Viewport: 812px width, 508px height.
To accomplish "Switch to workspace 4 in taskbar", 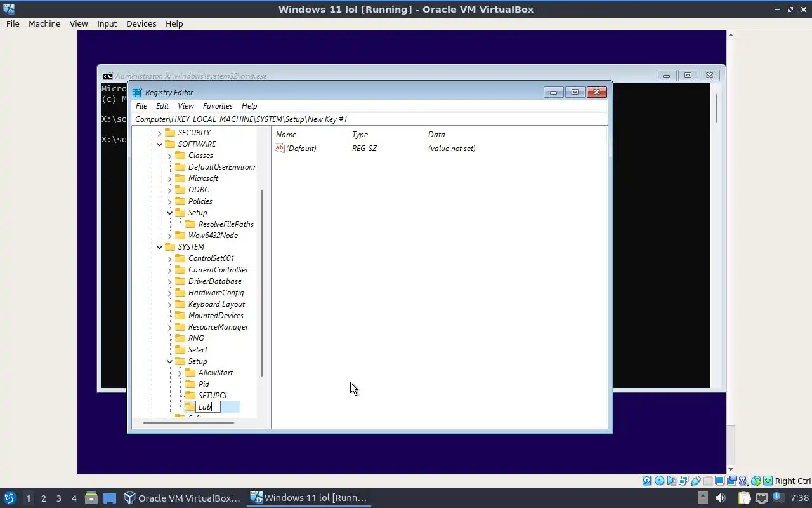I will pyautogui.click(x=74, y=498).
